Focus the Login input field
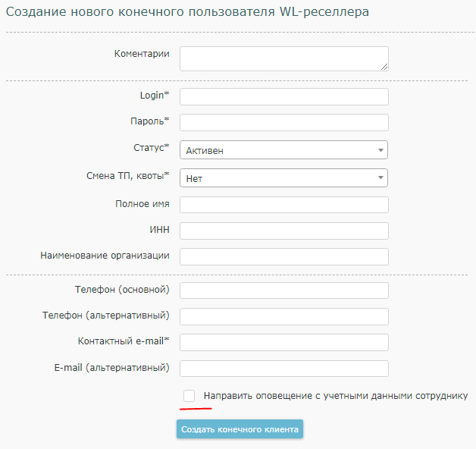The height and width of the screenshot is (449, 476). [283, 96]
